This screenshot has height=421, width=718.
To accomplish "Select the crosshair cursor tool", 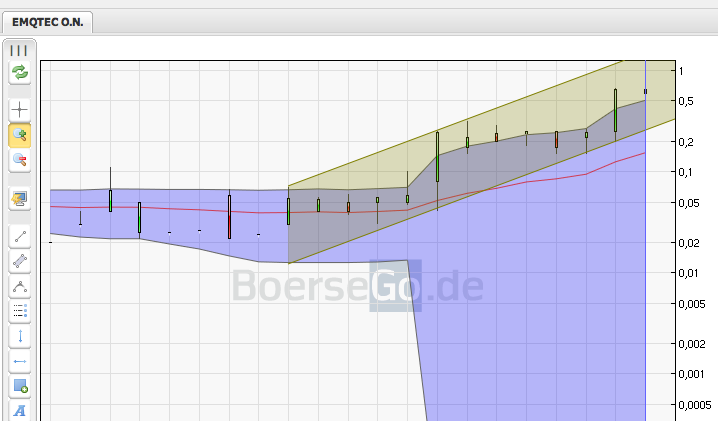I will pyautogui.click(x=20, y=109).
